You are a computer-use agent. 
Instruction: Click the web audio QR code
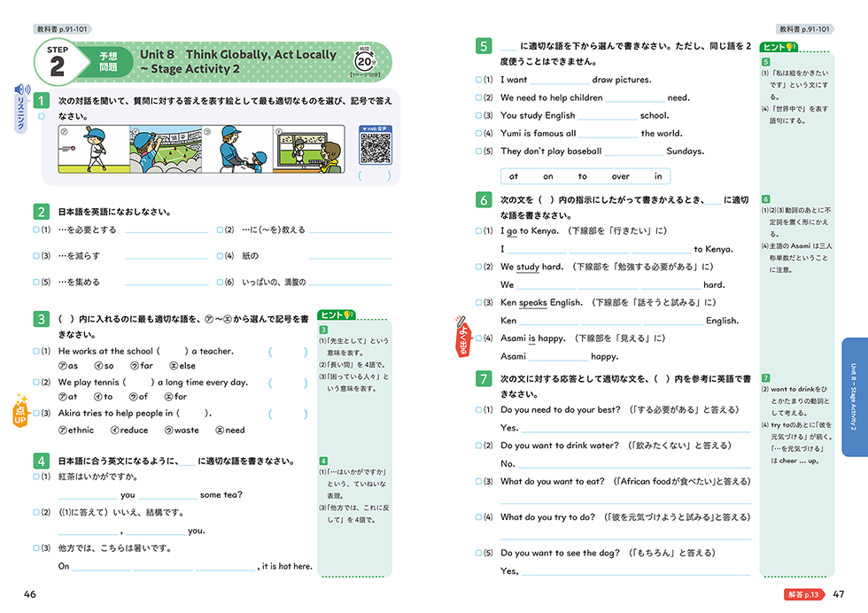click(x=376, y=147)
